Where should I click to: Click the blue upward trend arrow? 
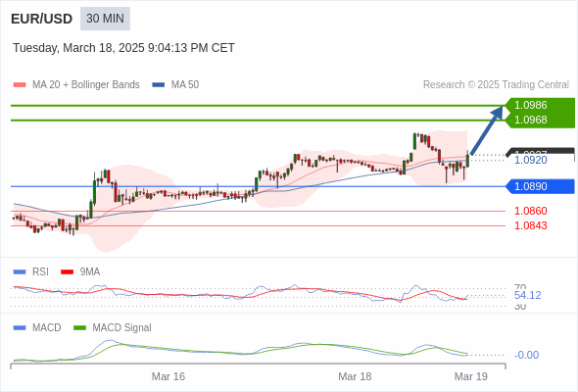point(487,130)
